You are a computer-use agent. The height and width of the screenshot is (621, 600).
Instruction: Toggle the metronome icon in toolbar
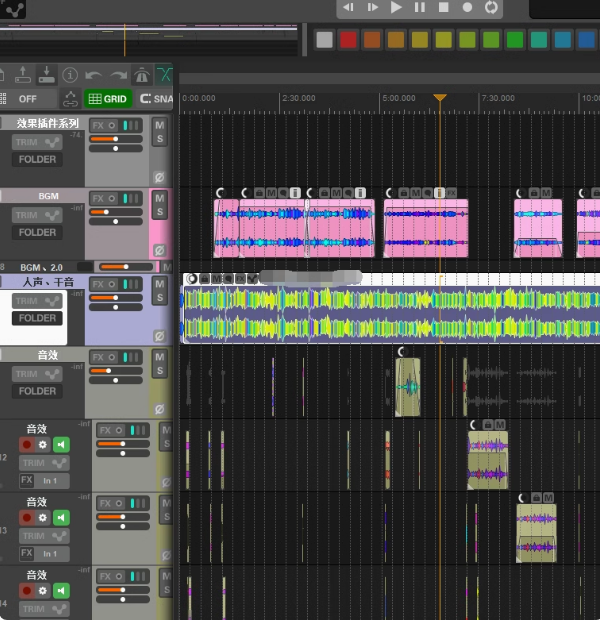point(141,75)
